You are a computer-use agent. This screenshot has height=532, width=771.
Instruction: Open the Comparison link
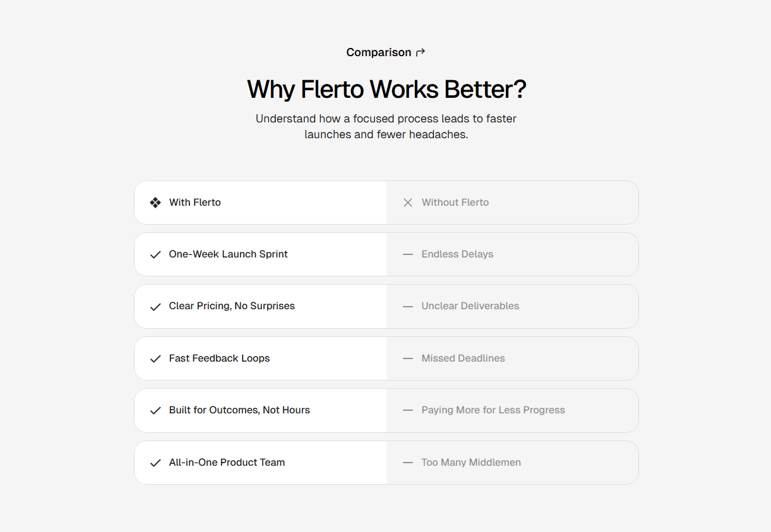(379, 52)
